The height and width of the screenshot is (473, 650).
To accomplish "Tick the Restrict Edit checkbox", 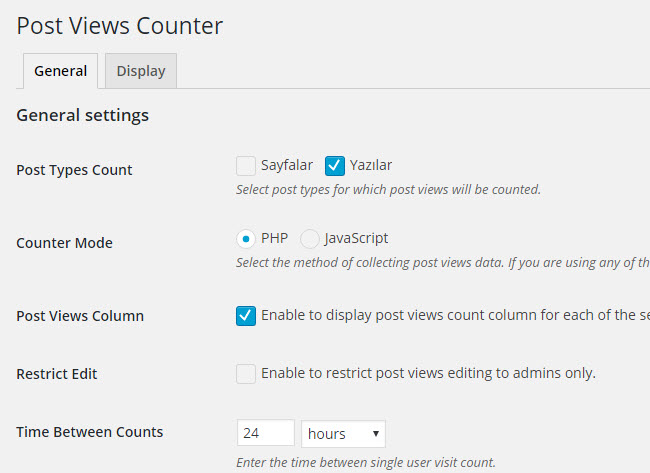I will coord(246,374).
